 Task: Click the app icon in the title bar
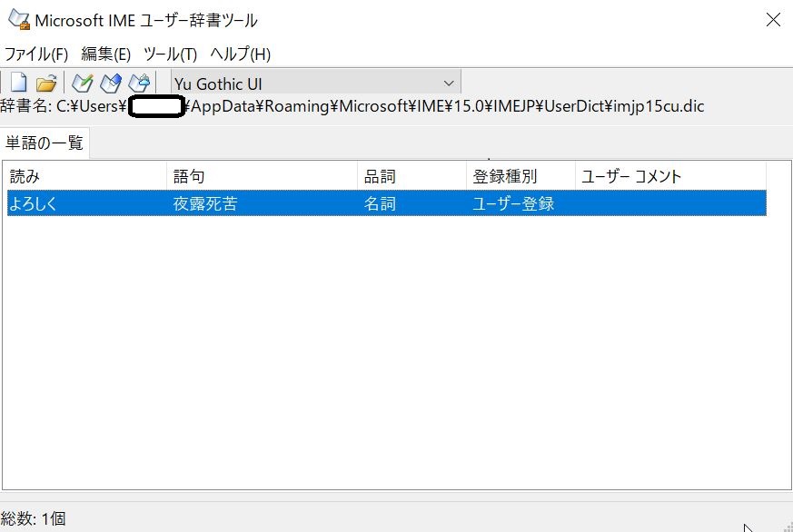(x=19, y=19)
